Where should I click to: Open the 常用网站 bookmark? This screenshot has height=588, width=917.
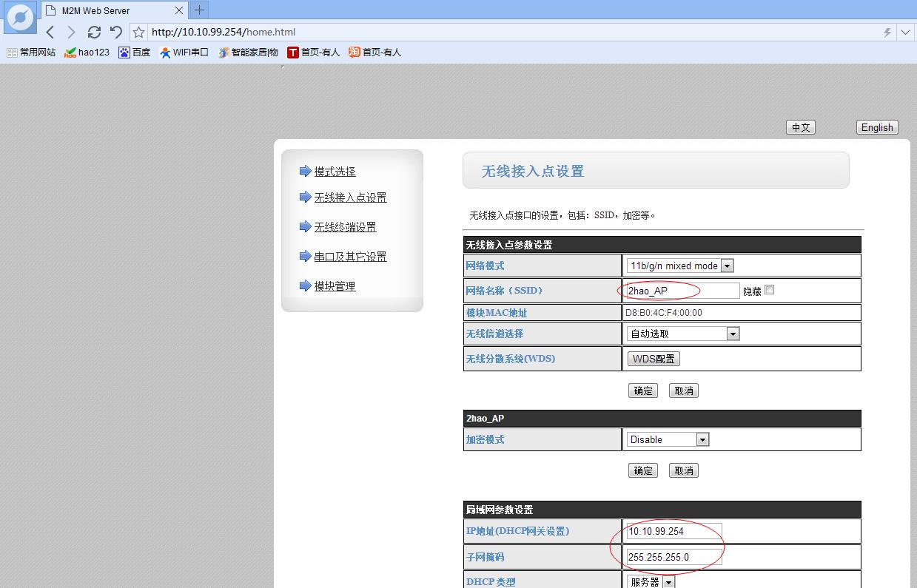pos(31,53)
